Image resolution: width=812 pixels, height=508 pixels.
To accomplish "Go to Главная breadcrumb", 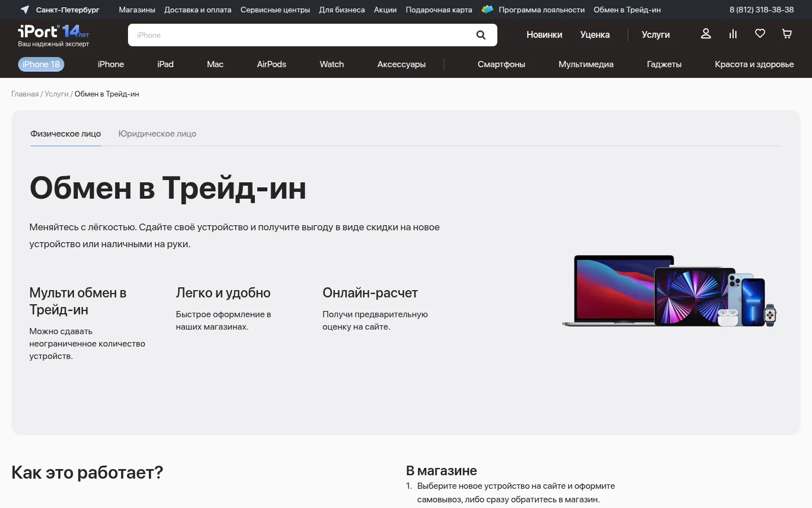I will (25, 94).
